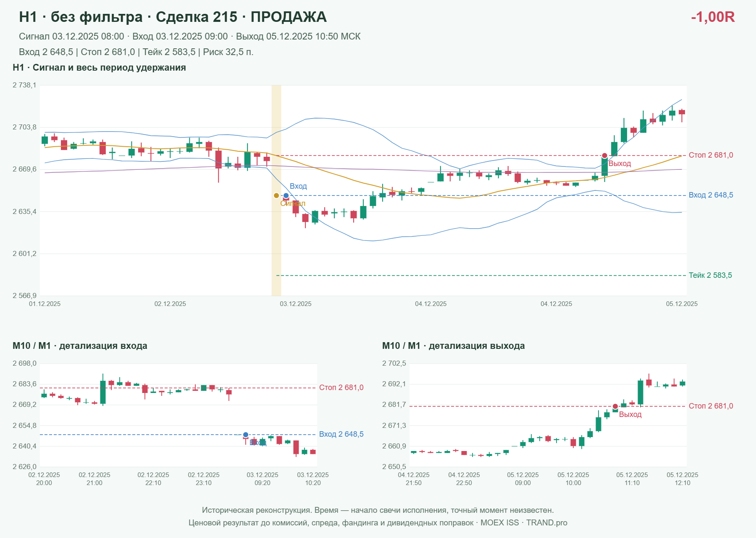The image size is (756, 538).
Task: Click the 2 654,8 axis value in entry detail chart
Action: (24, 425)
